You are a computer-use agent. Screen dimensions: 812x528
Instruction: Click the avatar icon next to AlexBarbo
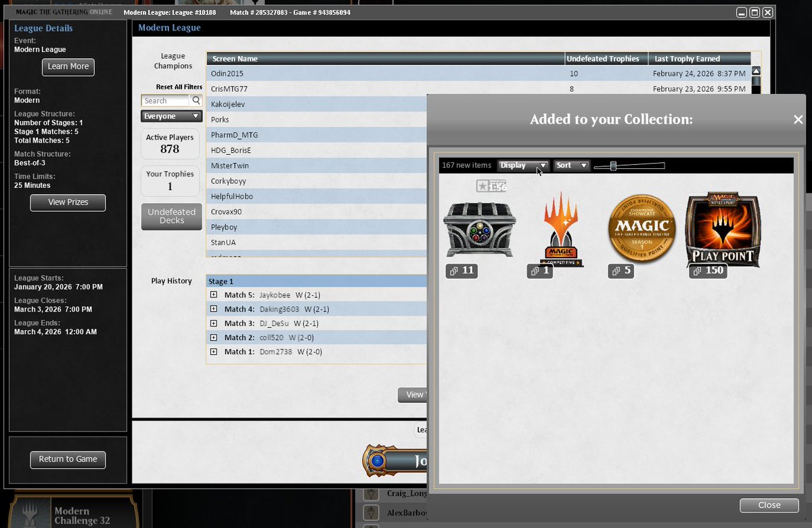(370, 512)
